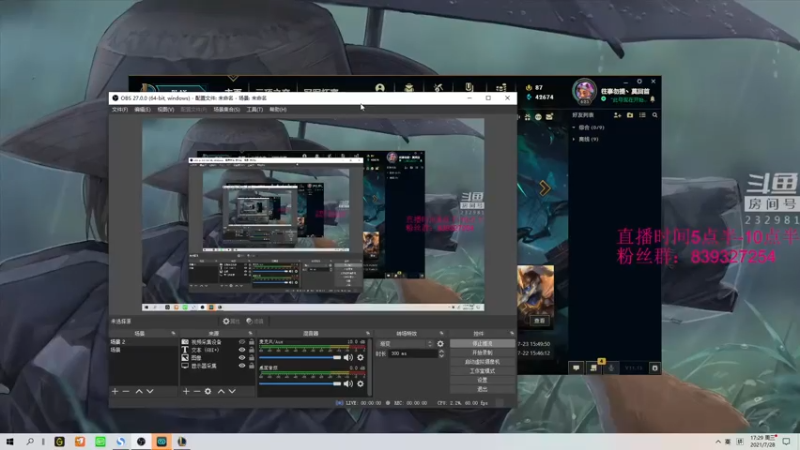Viewport: 800px width, 450px height.
Task: Open 桌面音频 audio settings gear
Action: pyautogui.click(x=361, y=384)
